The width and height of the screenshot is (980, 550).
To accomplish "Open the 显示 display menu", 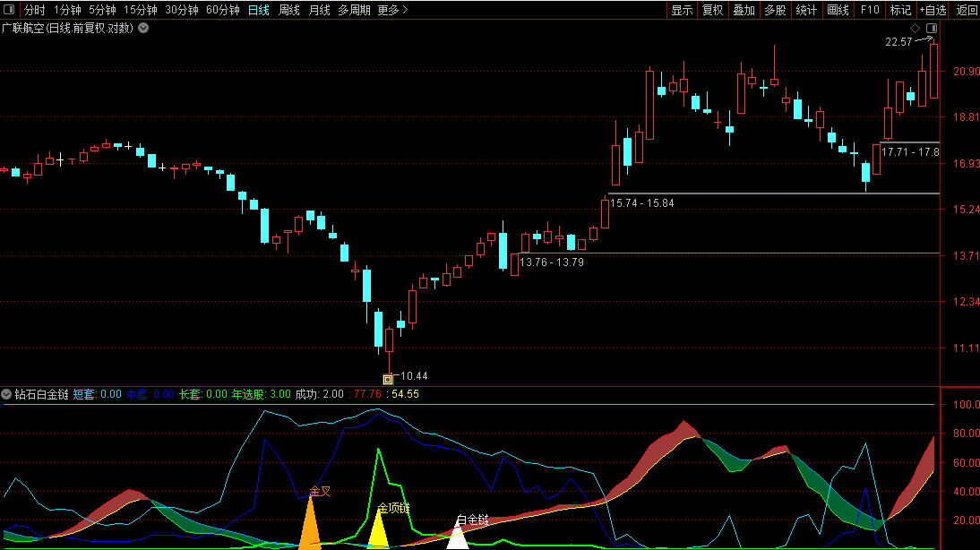I will [x=682, y=10].
